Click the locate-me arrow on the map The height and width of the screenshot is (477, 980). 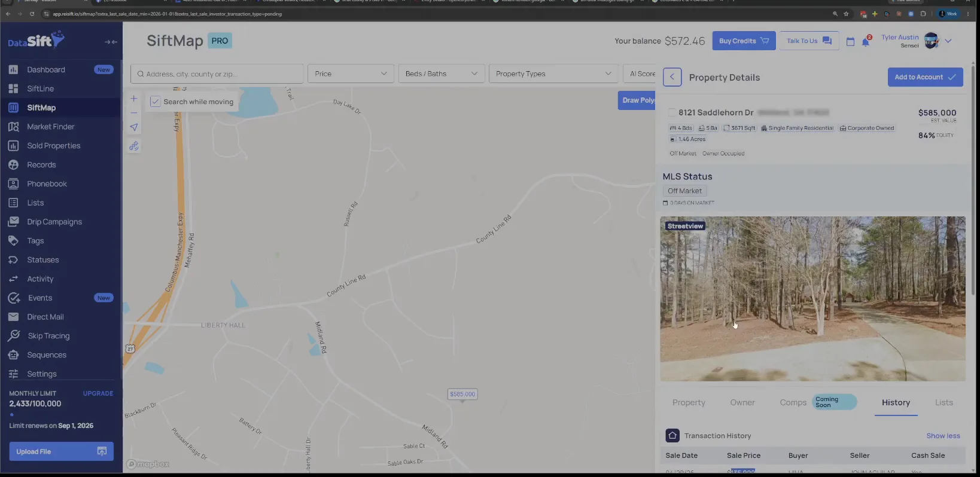click(x=134, y=127)
